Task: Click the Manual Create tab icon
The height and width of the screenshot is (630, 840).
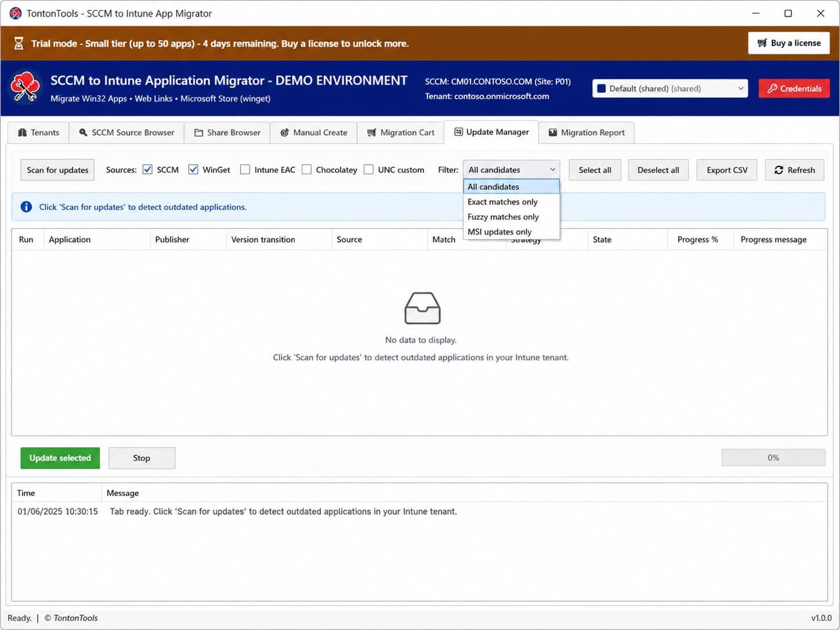Action: 285,132
